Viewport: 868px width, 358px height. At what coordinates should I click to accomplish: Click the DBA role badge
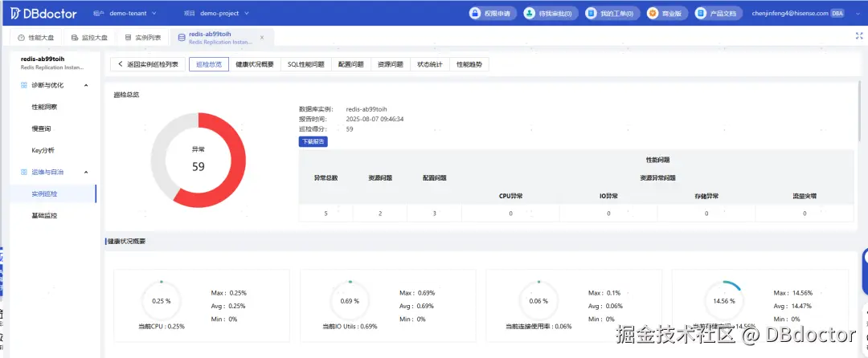pyautogui.click(x=837, y=14)
